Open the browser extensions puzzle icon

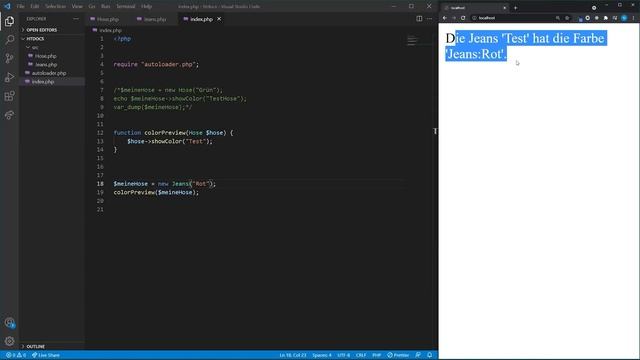pyautogui.click(x=606, y=18)
